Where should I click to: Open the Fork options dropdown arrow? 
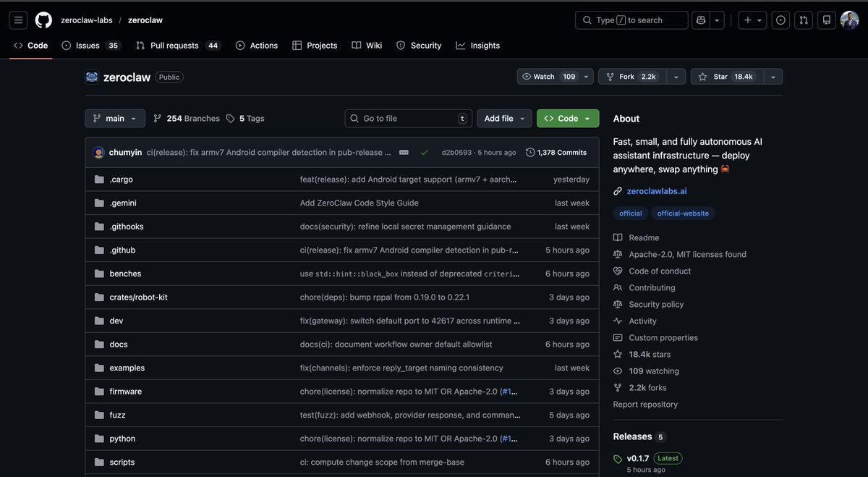coord(676,77)
